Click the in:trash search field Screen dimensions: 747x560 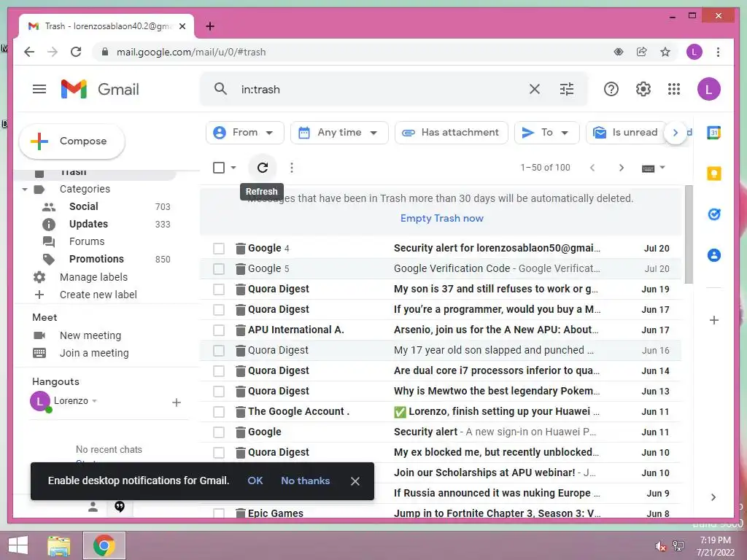point(379,89)
